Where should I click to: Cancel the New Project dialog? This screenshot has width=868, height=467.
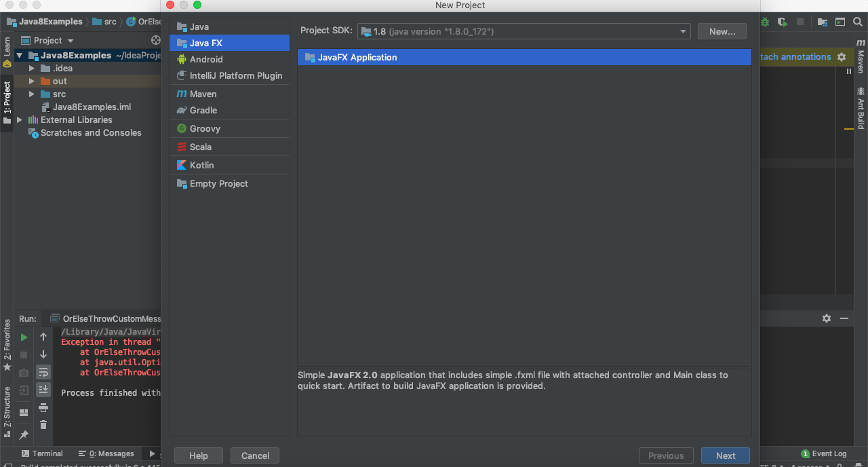[255, 455]
